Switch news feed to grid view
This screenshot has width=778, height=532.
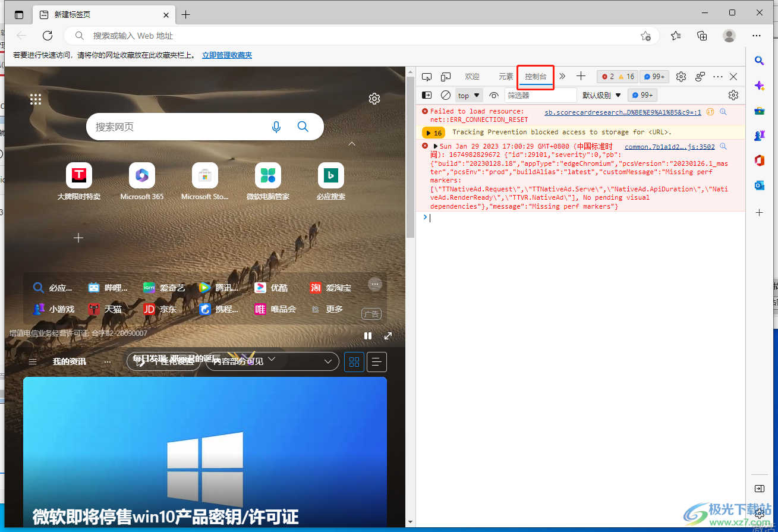click(354, 361)
